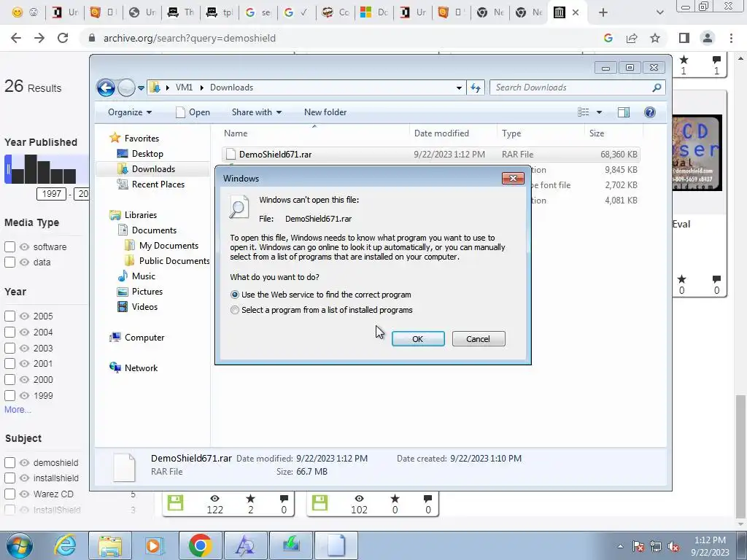The width and height of the screenshot is (747, 560).
Task: Open the address bar history dropdown in Explorer
Action: point(459,87)
